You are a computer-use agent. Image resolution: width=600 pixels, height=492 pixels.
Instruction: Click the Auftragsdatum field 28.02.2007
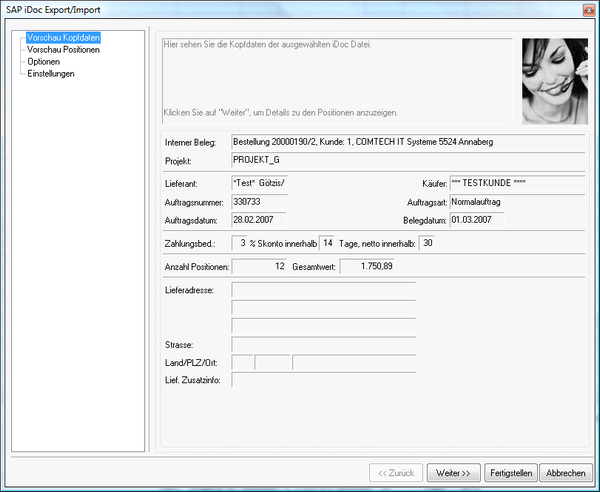click(259, 220)
